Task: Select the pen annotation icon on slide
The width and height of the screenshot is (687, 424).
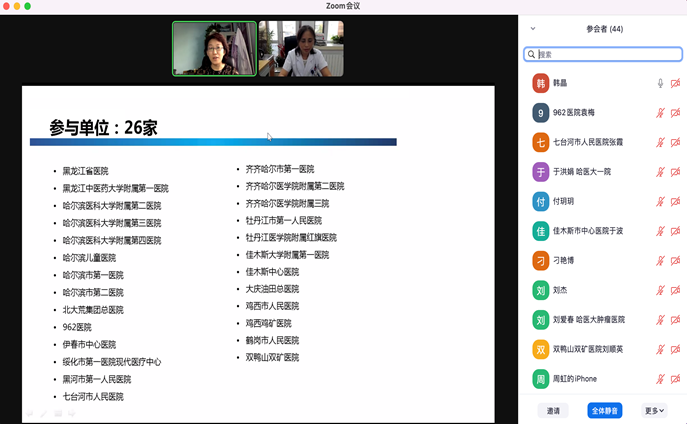Action: coord(43,413)
